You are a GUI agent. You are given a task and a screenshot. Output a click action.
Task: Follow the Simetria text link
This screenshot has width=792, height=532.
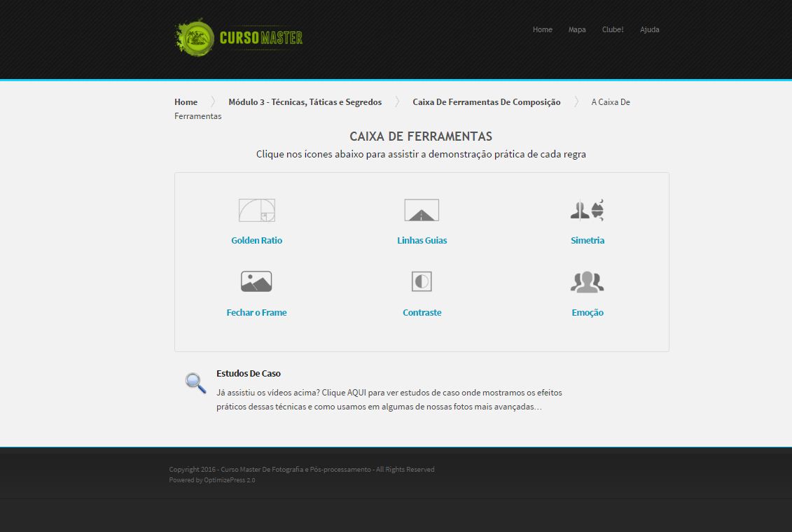pos(587,240)
